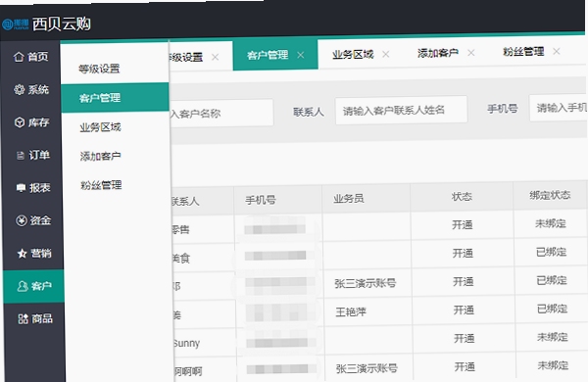Switch to the 添加客户 tab

pos(438,53)
